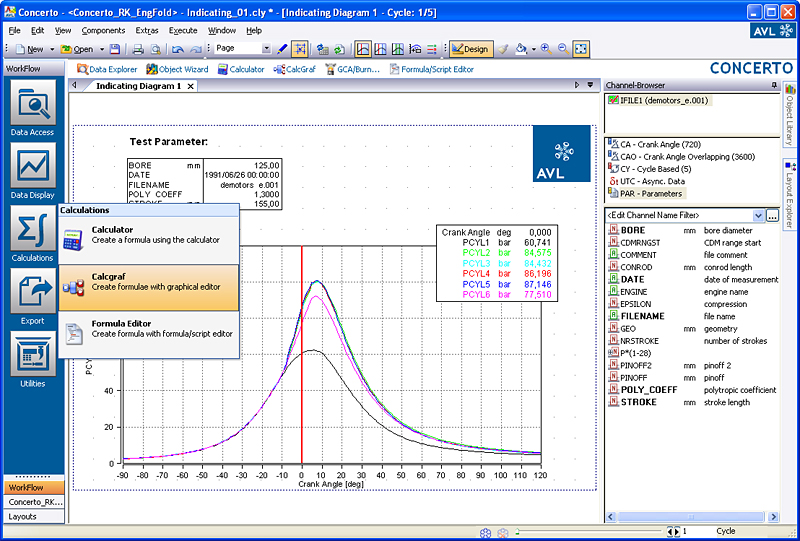Select the WorkFlow bottom panel button
The width and height of the screenshot is (800, 541).
[x=34, y=487]
